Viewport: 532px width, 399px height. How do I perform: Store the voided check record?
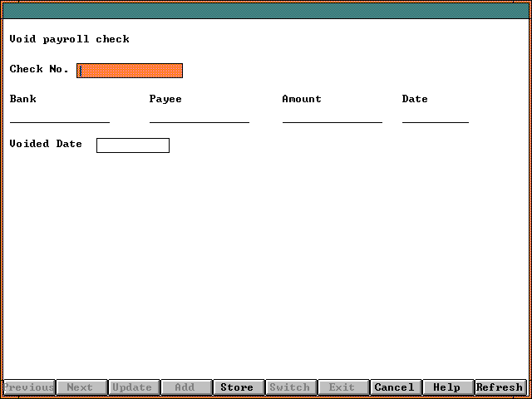tap(237, 387)
